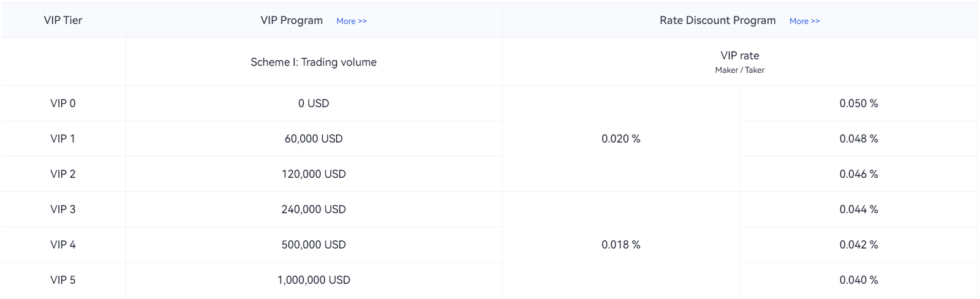
Task: Click the 240,000 USD volume cell
Action: pyautogui.click(x=314, y=210)
